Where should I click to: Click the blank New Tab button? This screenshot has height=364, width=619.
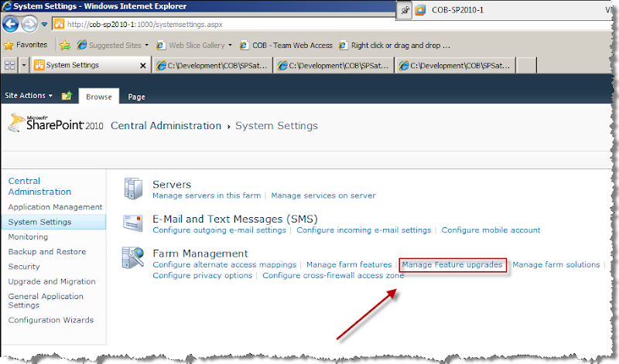pyautogui.click(x=527, y=66)
